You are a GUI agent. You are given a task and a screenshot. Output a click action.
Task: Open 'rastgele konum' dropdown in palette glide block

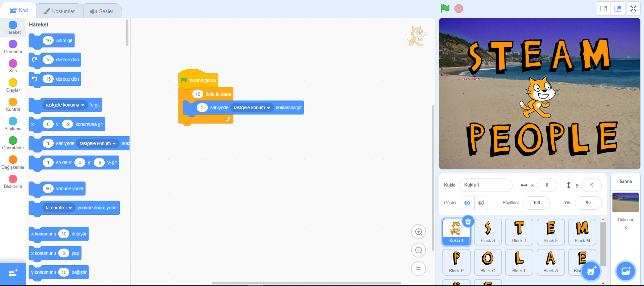[98, 143]
